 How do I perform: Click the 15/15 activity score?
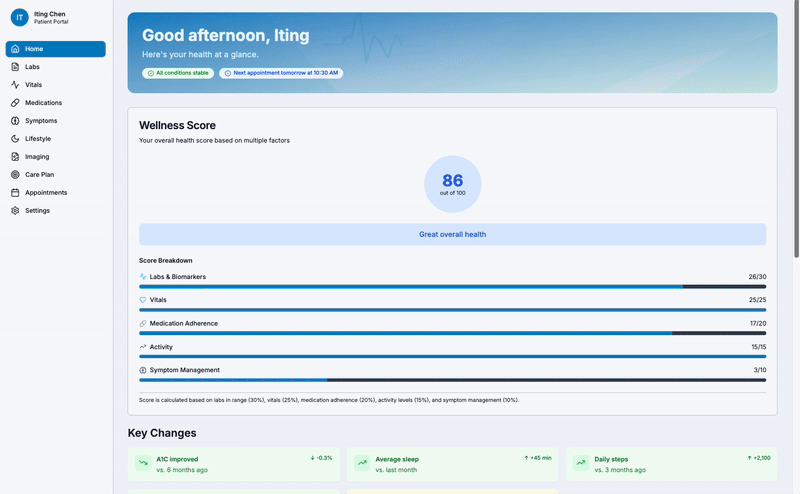758,347
